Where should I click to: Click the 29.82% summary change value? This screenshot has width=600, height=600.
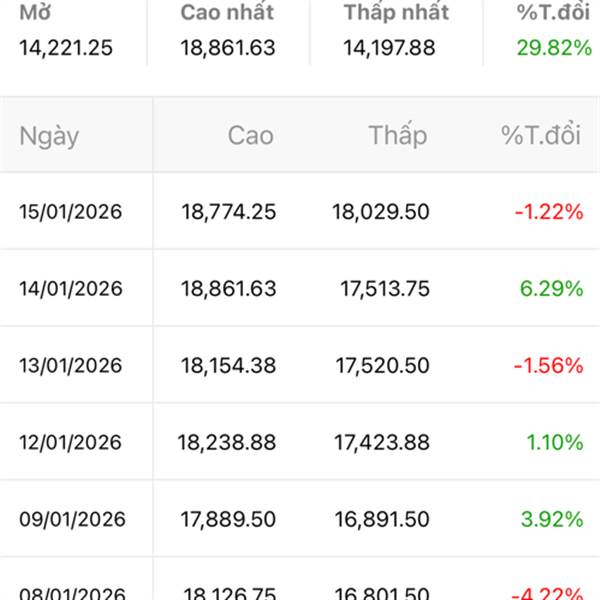coord(549,47)
